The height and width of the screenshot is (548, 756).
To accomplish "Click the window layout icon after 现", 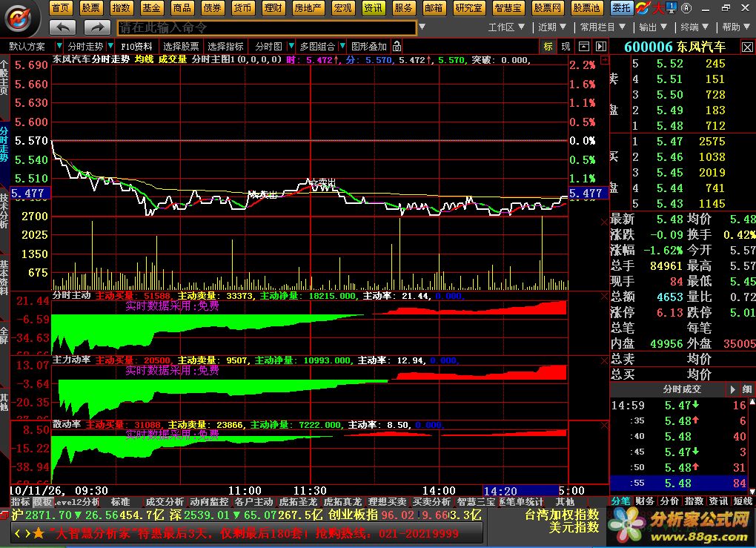I will tap(583, 46).
